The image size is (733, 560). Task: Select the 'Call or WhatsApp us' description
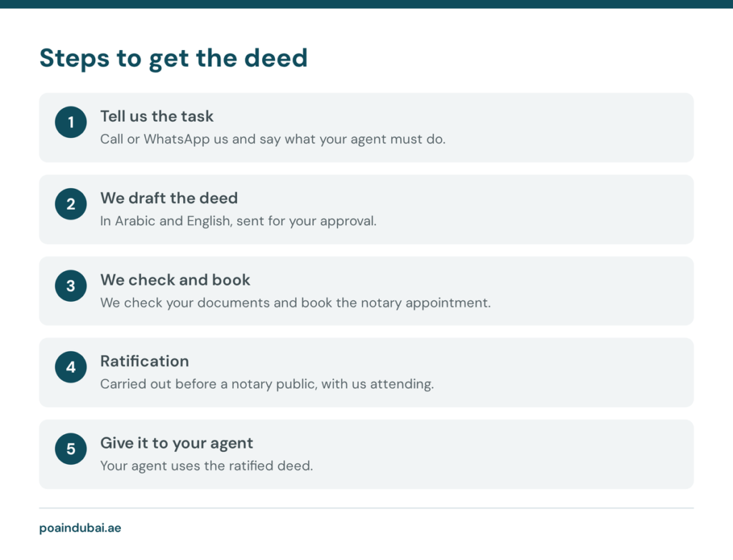pos(273,139)
